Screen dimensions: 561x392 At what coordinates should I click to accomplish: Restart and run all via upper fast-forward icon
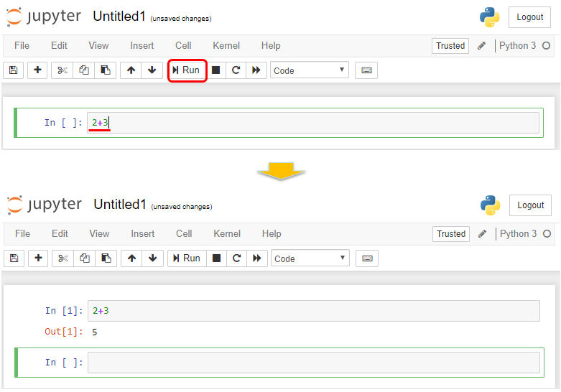pos(256,70)
